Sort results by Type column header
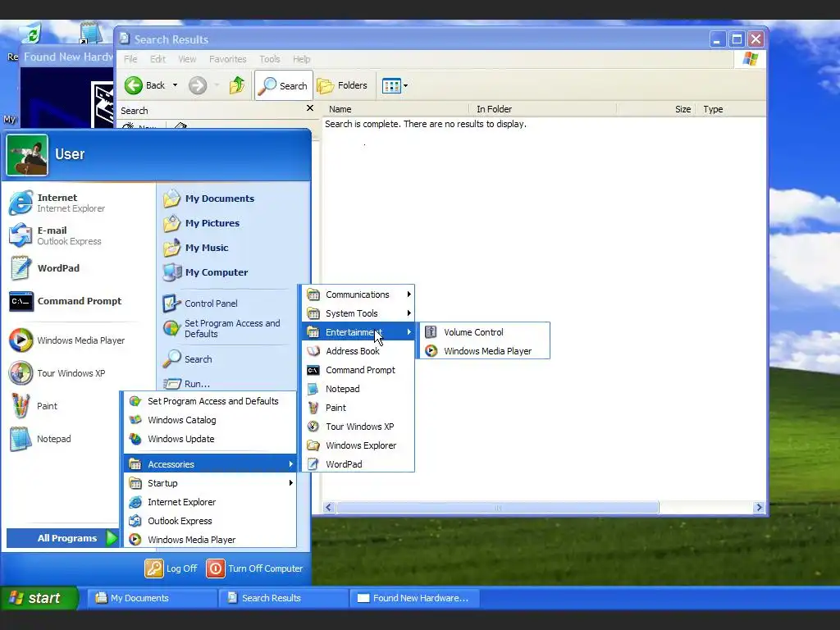Screen dimensions: 840x630 (x=731, y=109)
